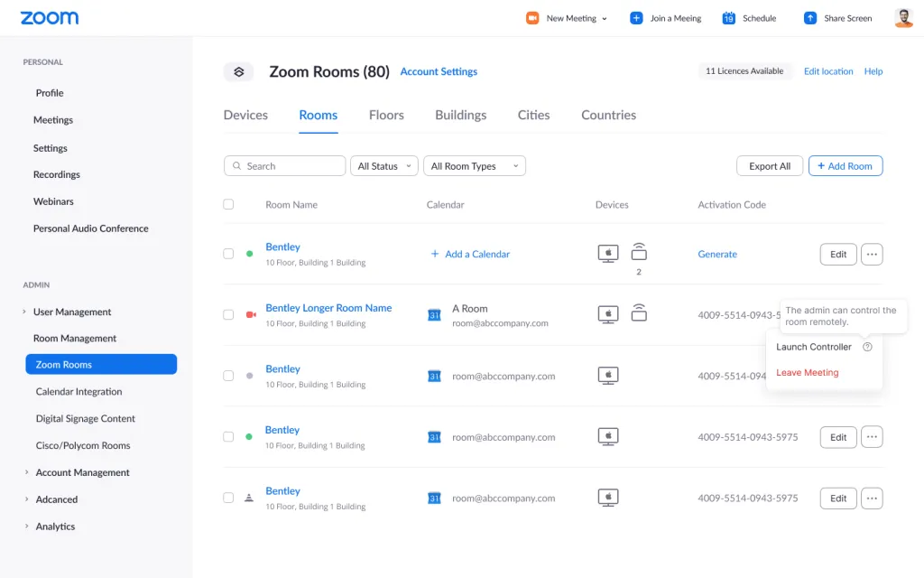Open the user profile avatar
This screenshot has width=924, height=578.
[x=903, y=18]
